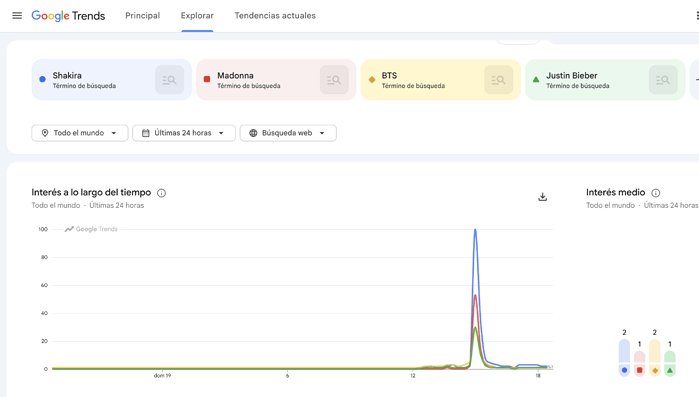699x397 pixels.
Task: Click the red square marker beside Madonna
Action: (x=207, y=79)
